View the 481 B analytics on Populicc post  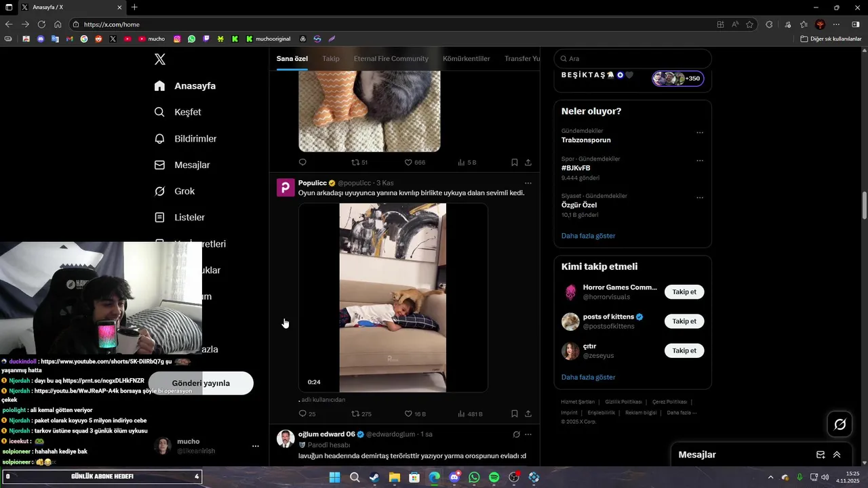(x=470, y=413)
